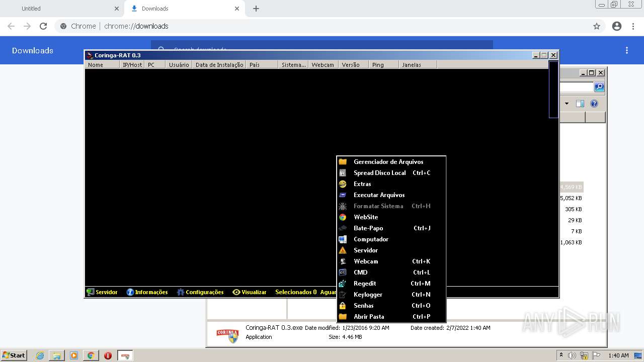Switch to the Downloads Chrome tab
This screenshot has width=644, height=362.
tap(184, 9)
